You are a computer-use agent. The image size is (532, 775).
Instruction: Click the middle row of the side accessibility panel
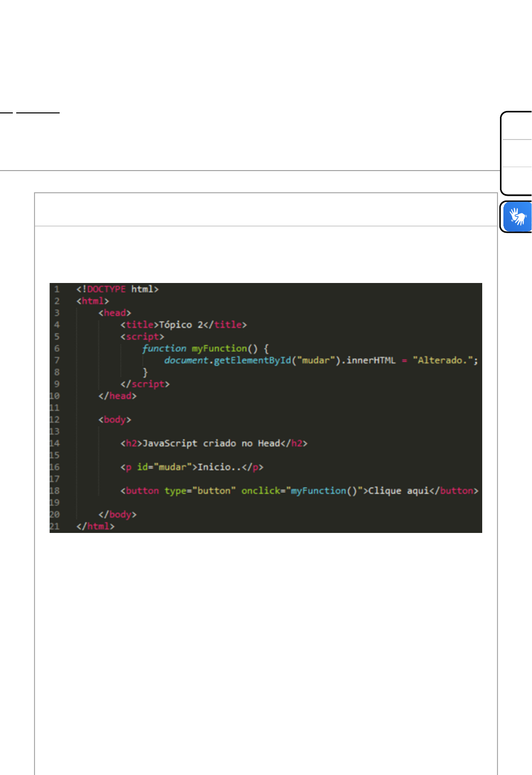(517, 153)
